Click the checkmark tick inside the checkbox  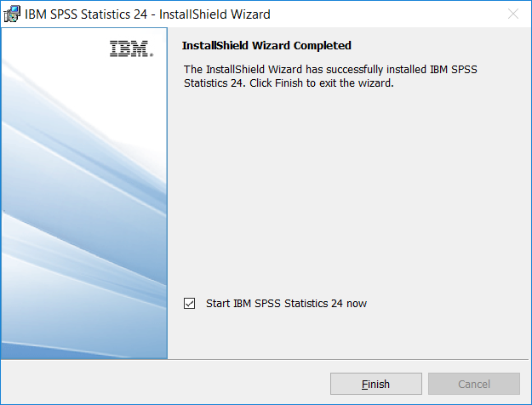[189, 303]
